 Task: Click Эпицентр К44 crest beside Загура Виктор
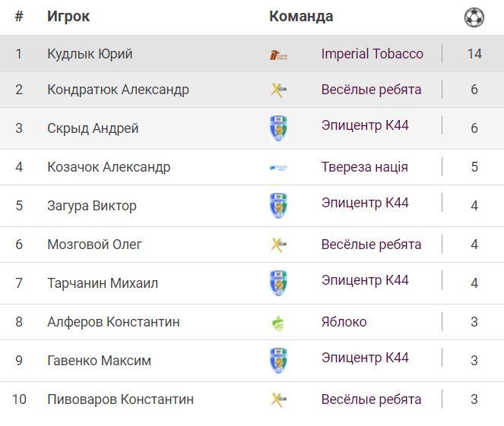coord(278,206)
